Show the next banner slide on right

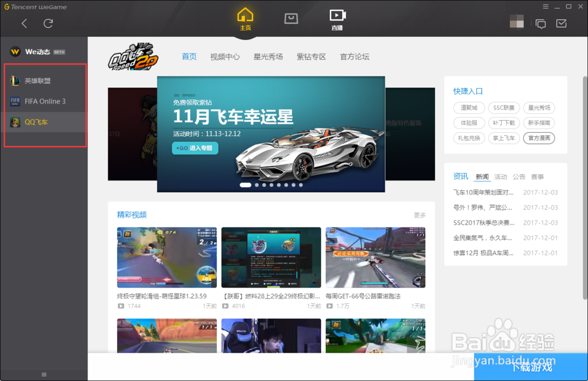pyautogui.click(x=410, y=134)
